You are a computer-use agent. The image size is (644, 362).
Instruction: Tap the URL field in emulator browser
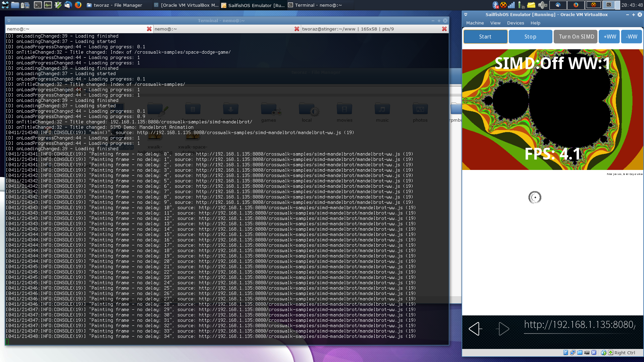(580, 325)
